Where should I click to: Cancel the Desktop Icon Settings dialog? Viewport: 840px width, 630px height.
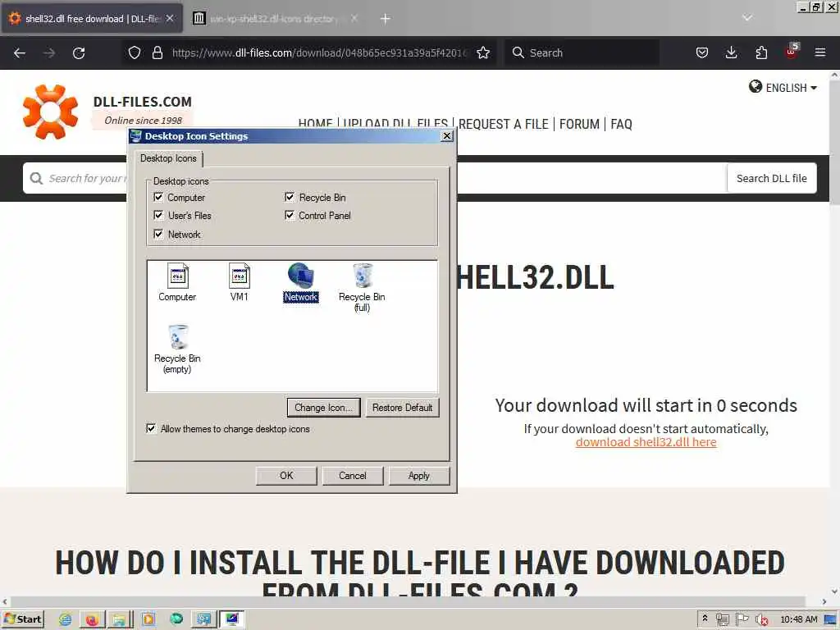coord(353,476)
